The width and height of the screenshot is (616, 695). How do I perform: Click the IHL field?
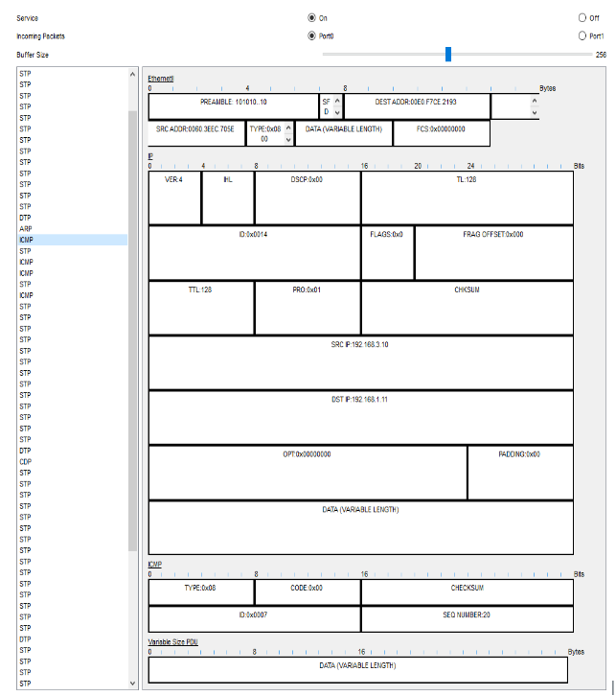tap(228, 197)
